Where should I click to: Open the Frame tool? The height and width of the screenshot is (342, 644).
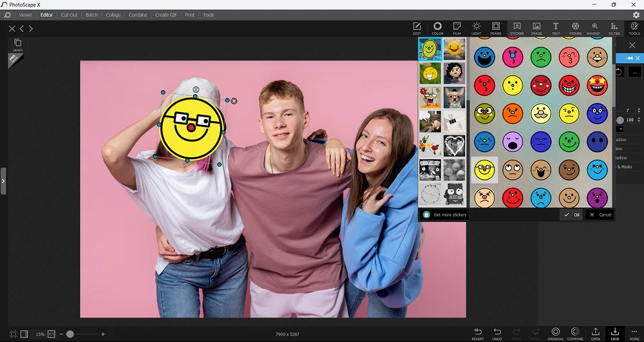click(x=496, y=28)
